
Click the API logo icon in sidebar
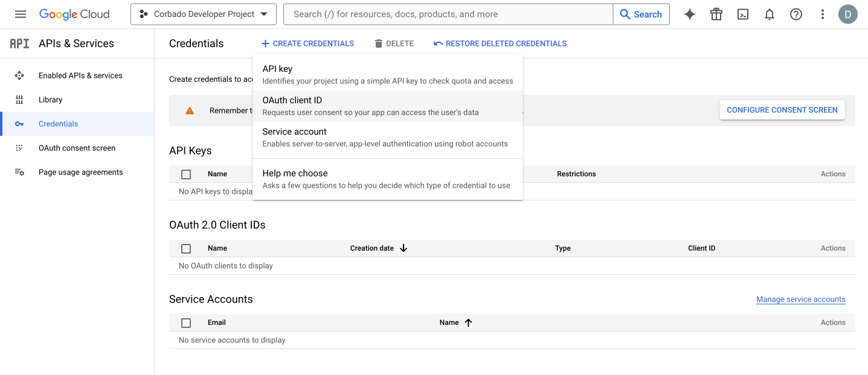19,43
